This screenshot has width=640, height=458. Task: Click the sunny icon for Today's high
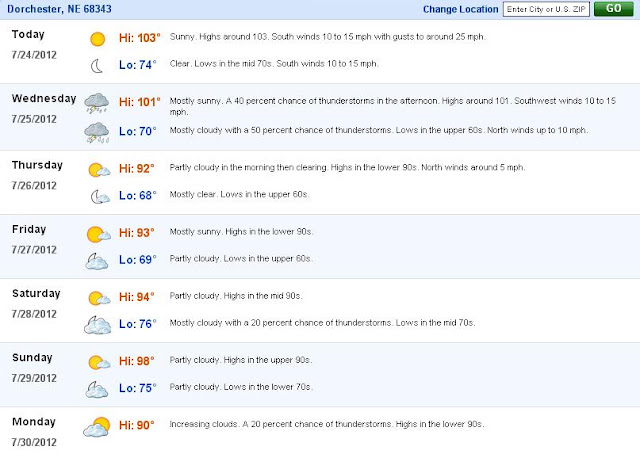click(98, 39)
